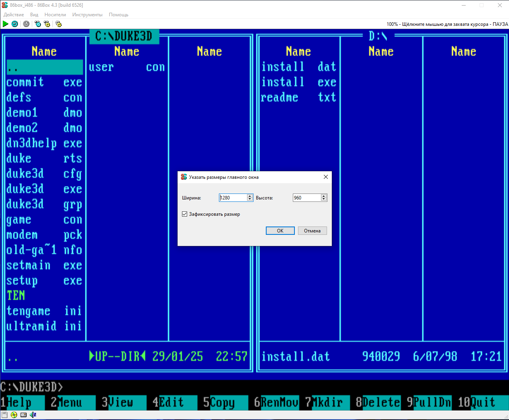Click the floppy drive status bar icon

[4, 415]
